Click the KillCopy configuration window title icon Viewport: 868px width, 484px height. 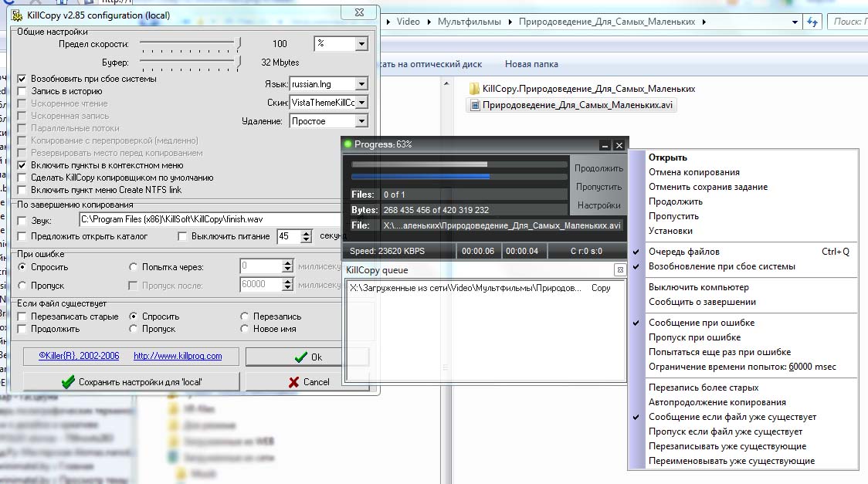tap(17, 15)
